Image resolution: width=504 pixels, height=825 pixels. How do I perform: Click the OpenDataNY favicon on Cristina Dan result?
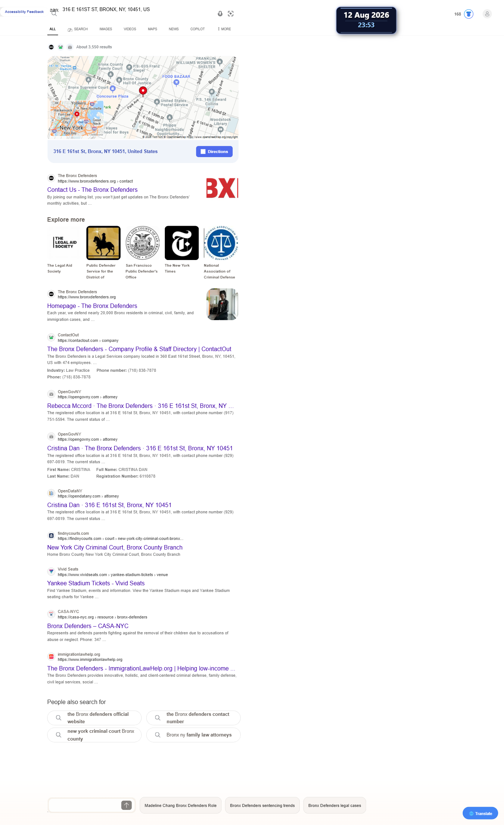point(51,493)
